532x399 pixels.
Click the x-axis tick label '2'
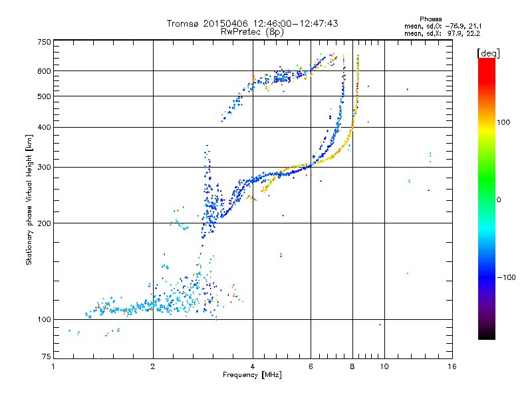tap(153, 366)
